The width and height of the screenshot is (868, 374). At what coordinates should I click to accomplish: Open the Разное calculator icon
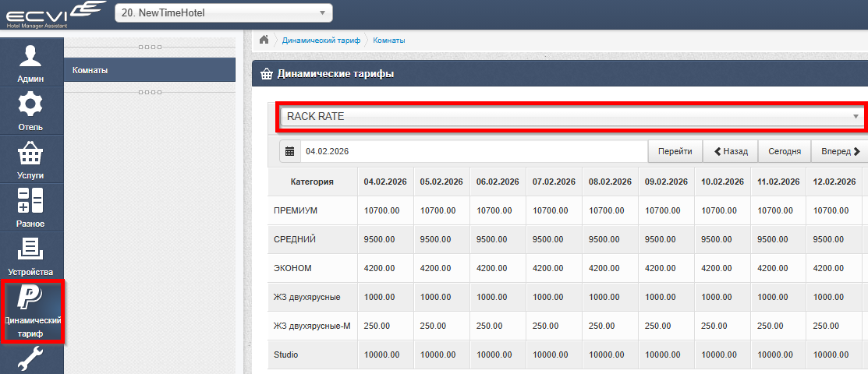tap(31, 207)
